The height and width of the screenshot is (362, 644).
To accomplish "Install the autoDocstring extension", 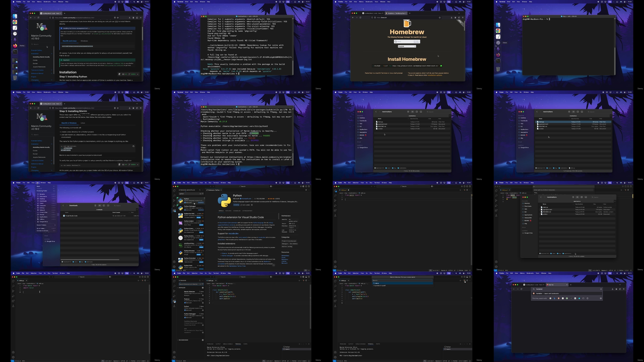I will pyautogui.click(x=201, y=247).
